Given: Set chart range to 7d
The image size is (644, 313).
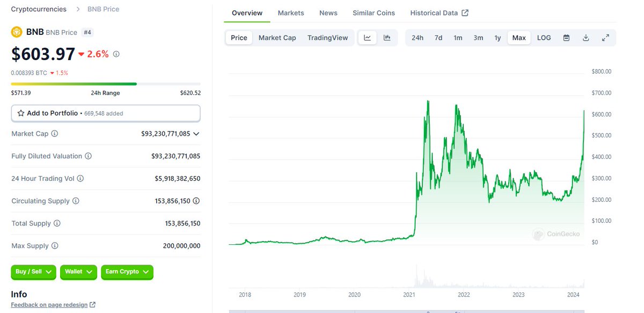Looking at the screenshot, I should [438, 38].
